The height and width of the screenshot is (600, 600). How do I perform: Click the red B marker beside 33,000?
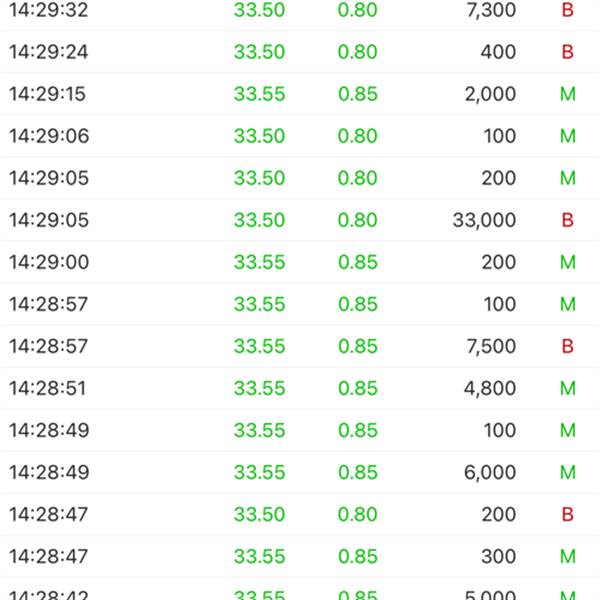(x=568, y=220)
